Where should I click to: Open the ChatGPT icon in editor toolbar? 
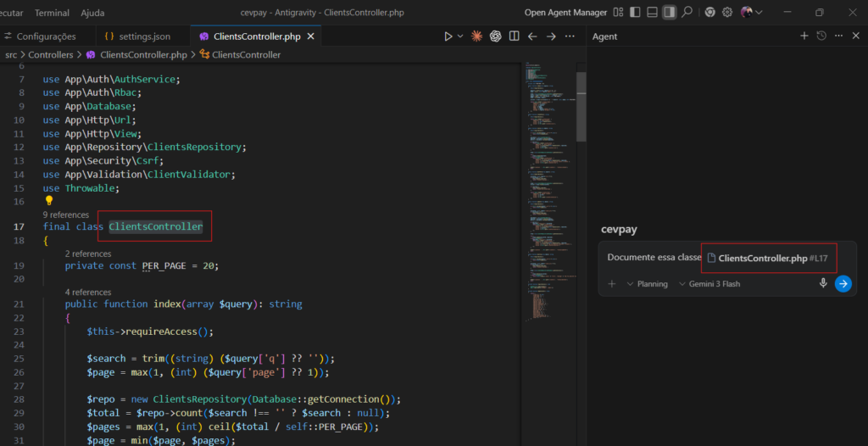pyautogui.click(x=495, y=36)
